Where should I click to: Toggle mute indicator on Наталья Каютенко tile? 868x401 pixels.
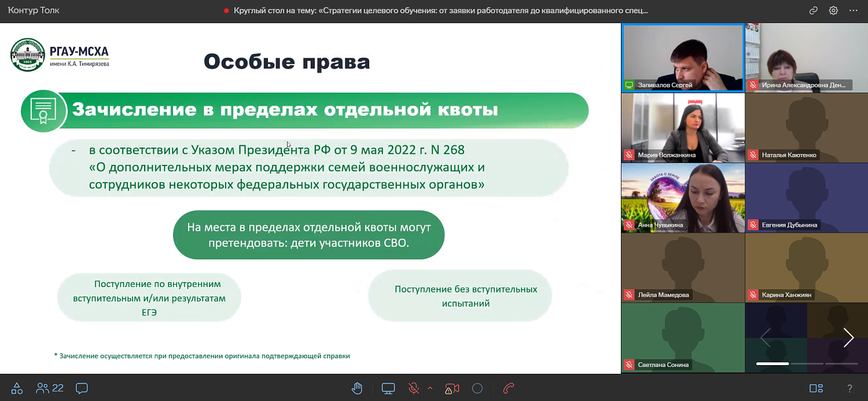pos(753,154)
